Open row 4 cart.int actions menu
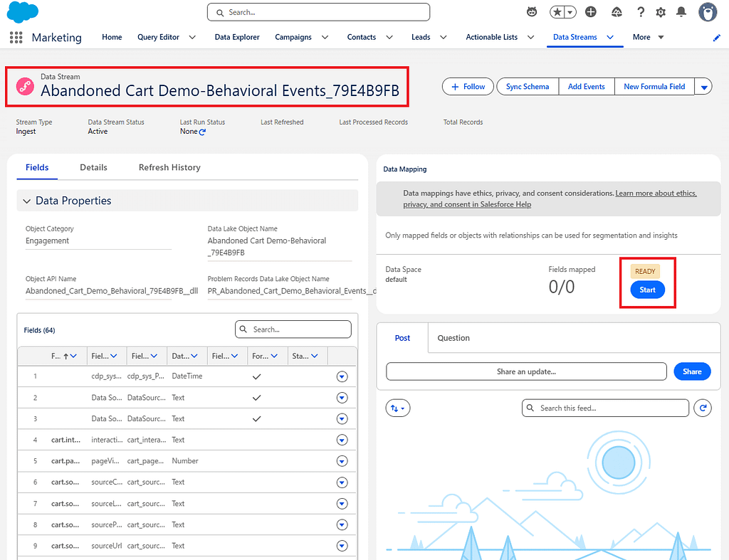Image resolution: width=729 pixels, height=560 pixels. [342, 440]
